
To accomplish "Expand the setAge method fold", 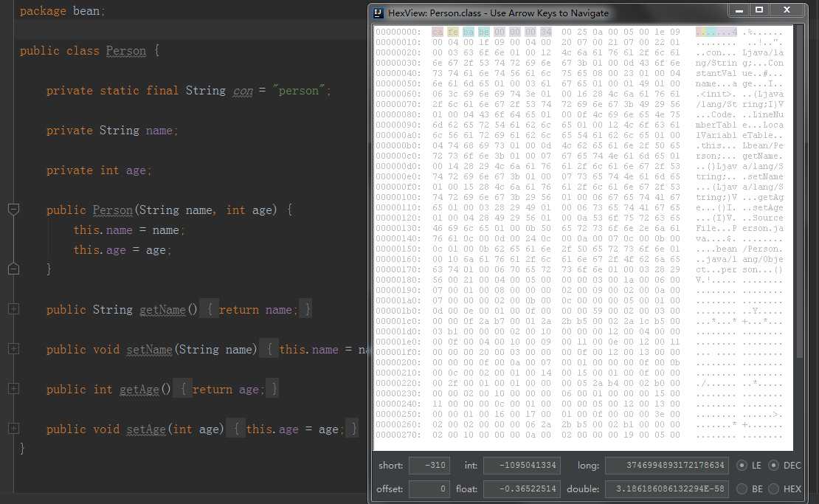I will point(14,429).
